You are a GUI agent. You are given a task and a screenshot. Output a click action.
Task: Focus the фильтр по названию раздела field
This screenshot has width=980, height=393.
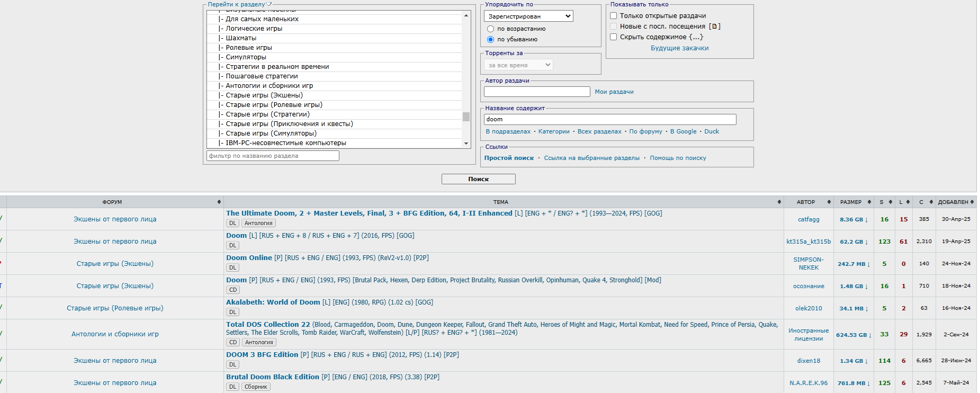[273, 156]
